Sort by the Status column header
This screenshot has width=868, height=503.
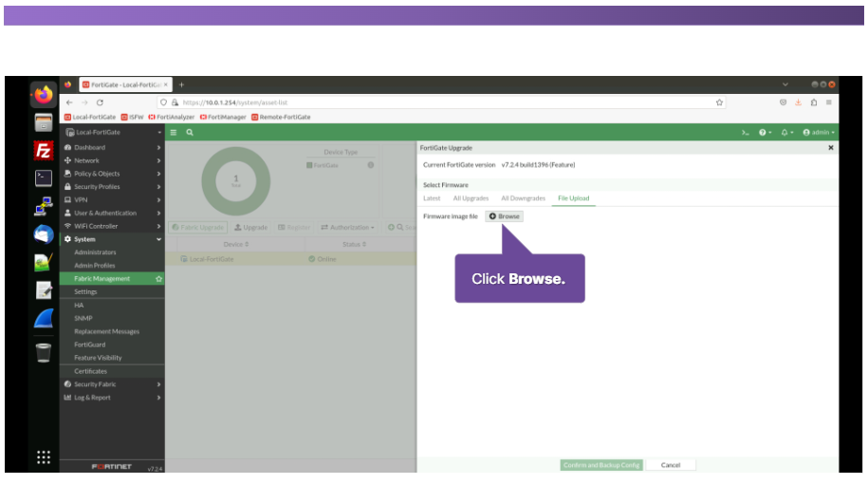354,244
